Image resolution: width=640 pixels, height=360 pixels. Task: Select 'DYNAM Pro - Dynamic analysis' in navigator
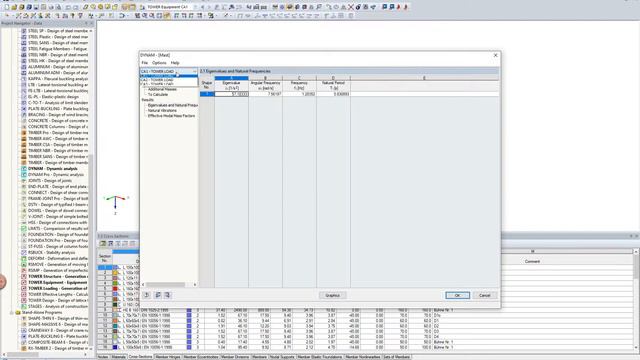pos(56,175)
